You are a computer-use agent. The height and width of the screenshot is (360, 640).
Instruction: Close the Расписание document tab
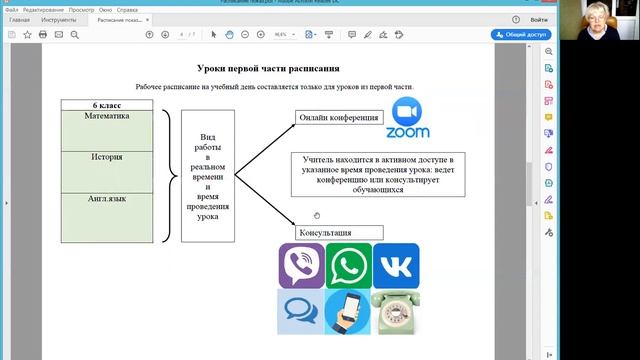[147, 20]
